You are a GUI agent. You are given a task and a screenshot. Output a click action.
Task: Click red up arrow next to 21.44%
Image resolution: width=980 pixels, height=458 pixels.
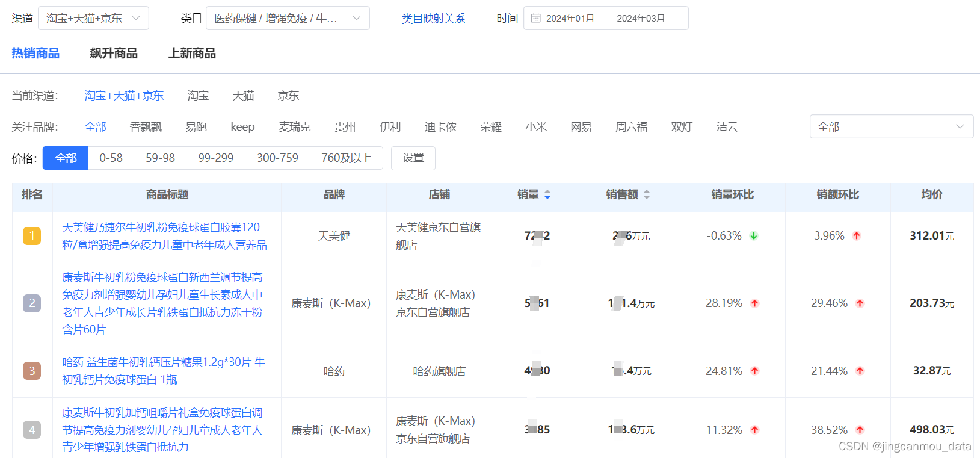tap(860, 371)
